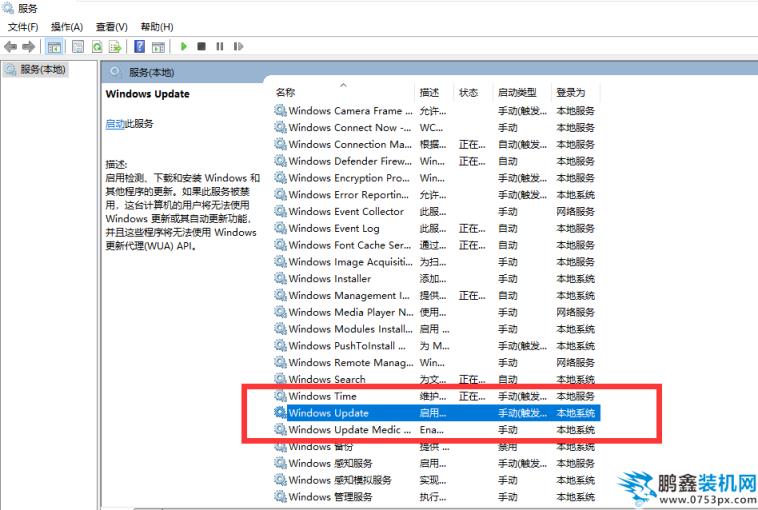Open the Properties toolbar icon
This screenshot has height=510, width=758.
coord(77,46)
